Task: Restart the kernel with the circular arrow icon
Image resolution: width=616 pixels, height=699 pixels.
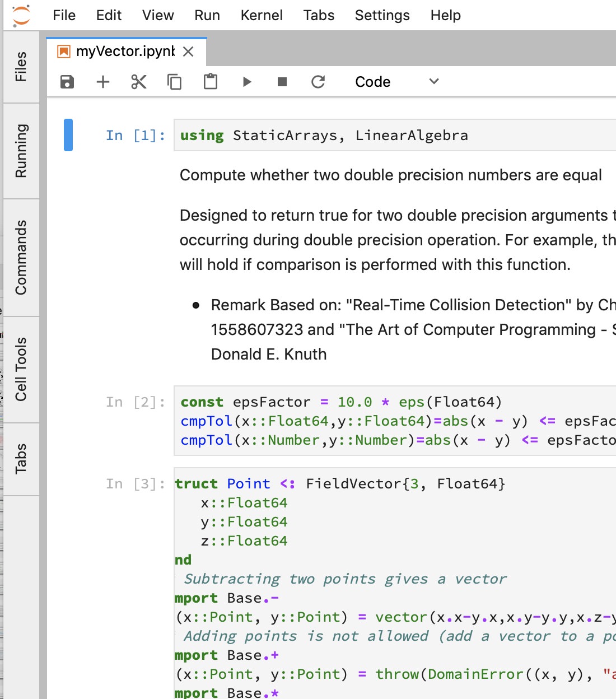Action: pos(318,82)
